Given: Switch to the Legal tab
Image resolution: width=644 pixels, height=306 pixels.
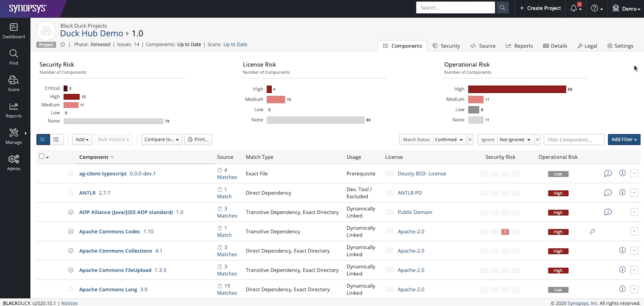Looking at the screenshot, I should point(587,46).
